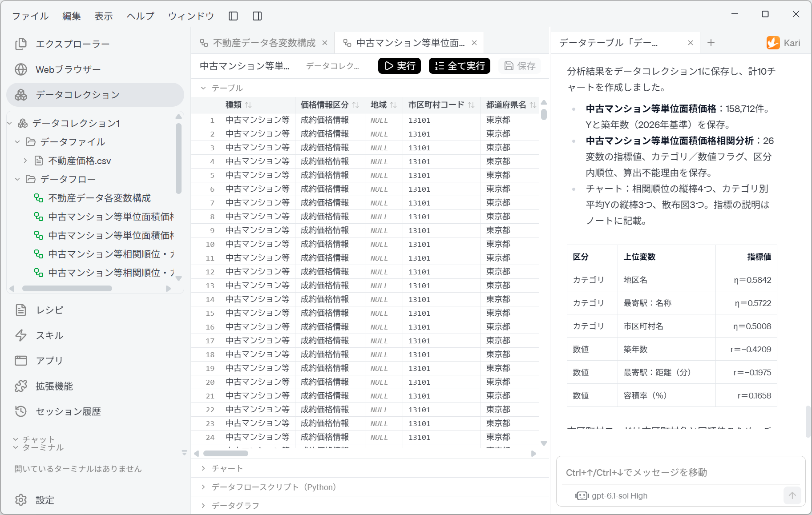Open the エクスプローラー sidebar item
The image size is (812, 515).
tap(95, 44)
